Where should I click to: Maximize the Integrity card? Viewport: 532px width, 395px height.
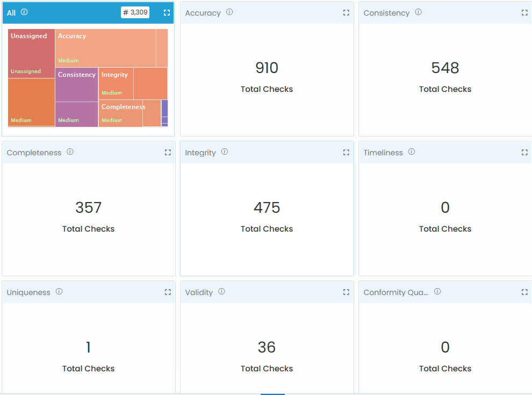pyautogui.click(x=346, y=153)
